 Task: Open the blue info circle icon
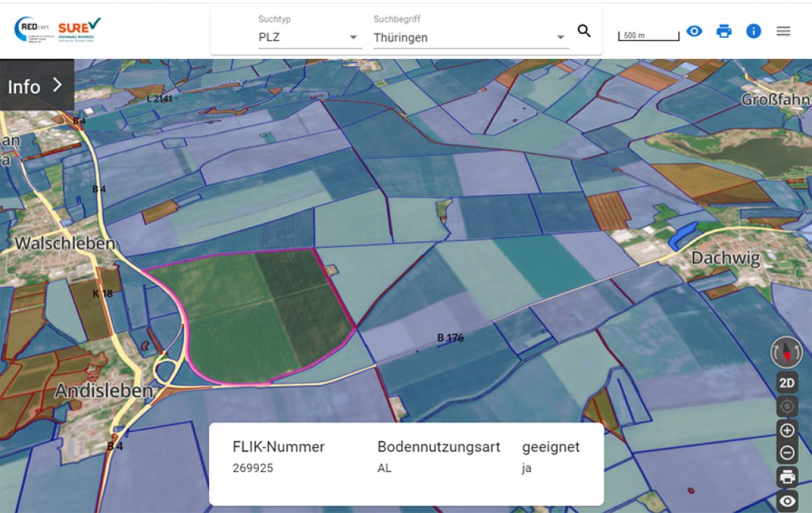[753, 31]
